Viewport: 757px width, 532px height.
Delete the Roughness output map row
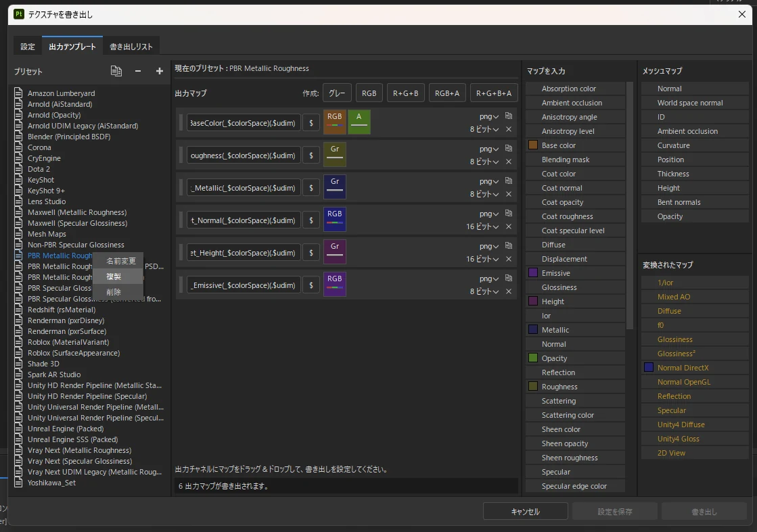tap(508, 162)
